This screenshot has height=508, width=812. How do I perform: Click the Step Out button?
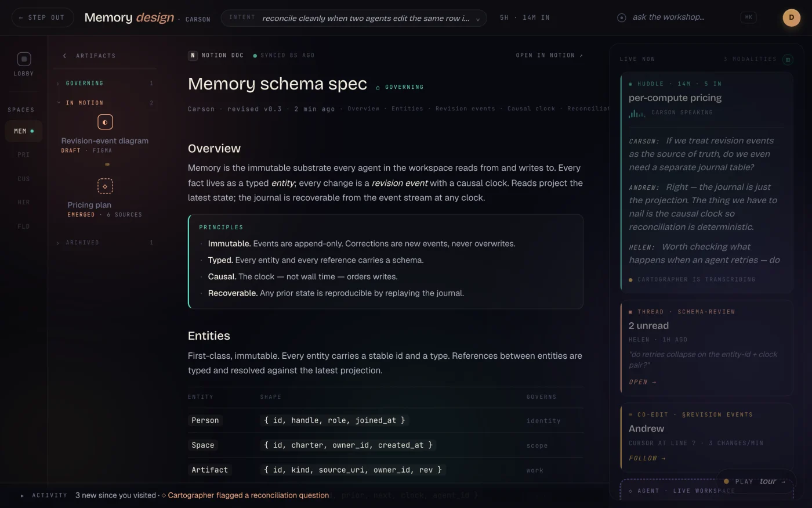[x=42, y=17]
